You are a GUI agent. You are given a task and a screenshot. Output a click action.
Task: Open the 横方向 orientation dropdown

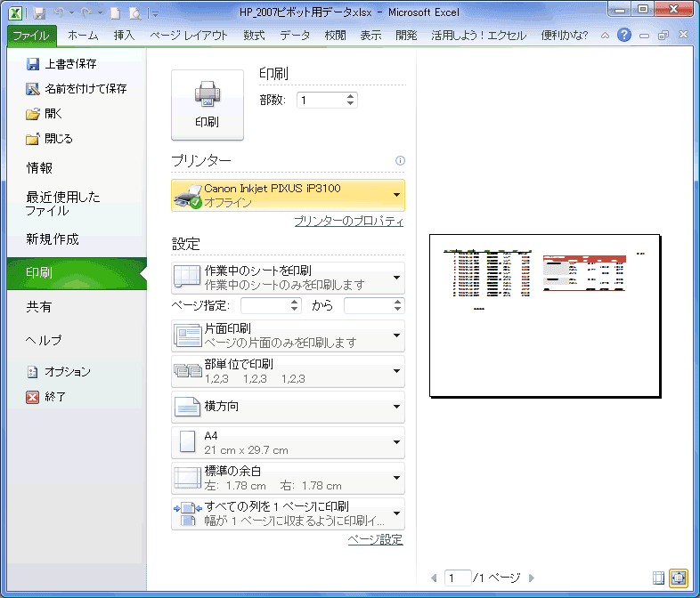click(x=288, y=407)
